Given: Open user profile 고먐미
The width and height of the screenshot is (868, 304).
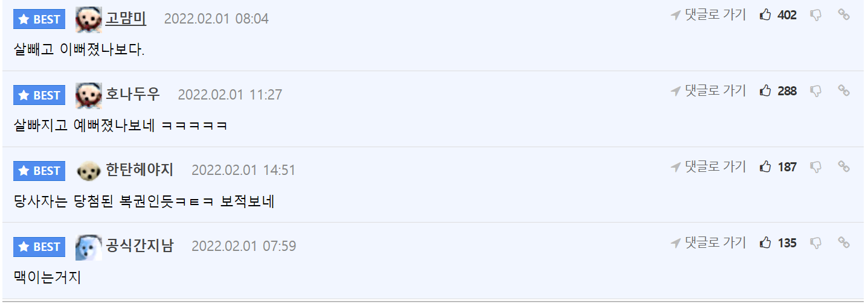Looking at the screenshot, I should (126, 18).
